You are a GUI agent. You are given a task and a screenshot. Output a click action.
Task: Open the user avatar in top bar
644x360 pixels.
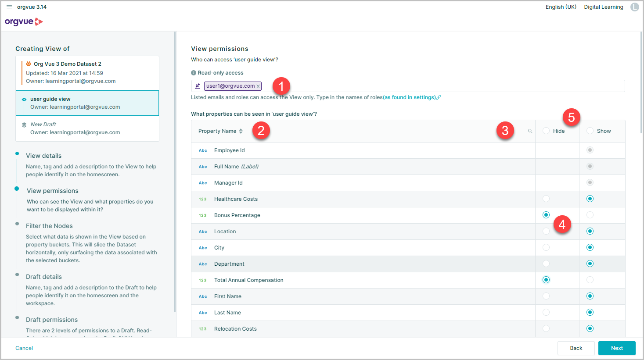(634, 7)
